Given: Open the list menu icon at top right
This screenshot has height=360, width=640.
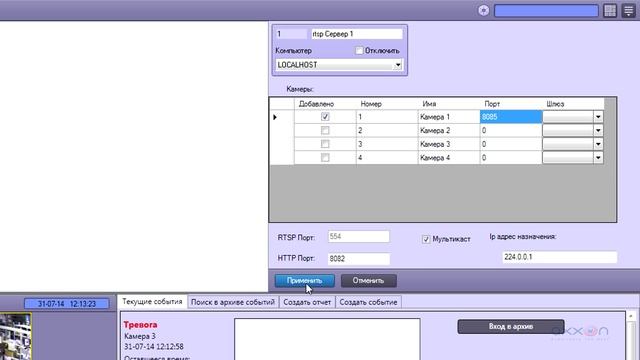Looking at the screenshot, I should click(x=629, y=11).
